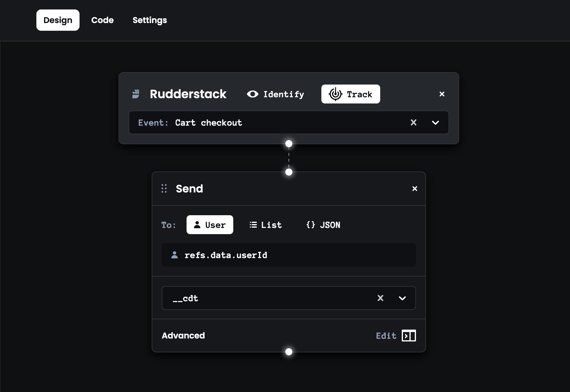
Task: Click the Edit button in Advanced section
Action: [386, 336]
